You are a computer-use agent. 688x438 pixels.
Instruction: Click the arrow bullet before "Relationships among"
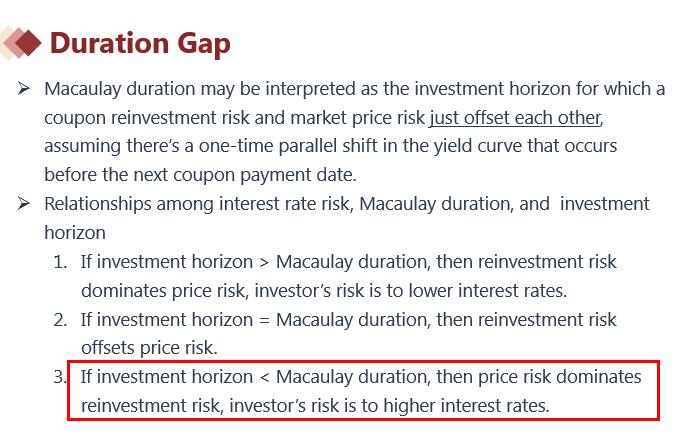23,204
